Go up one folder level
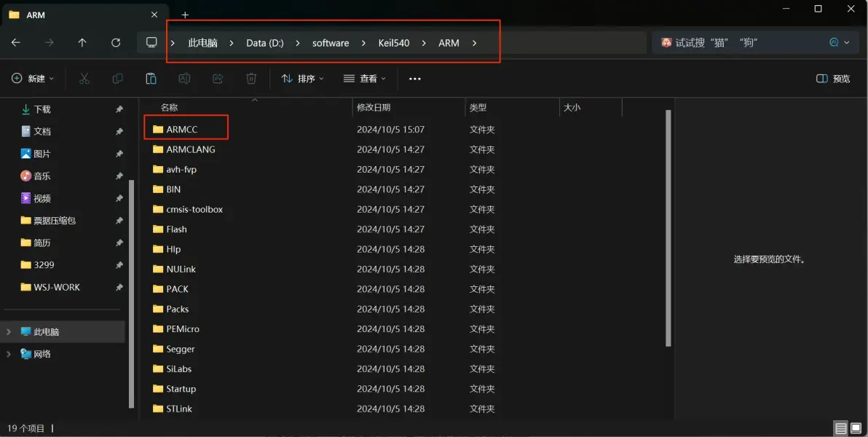868x437 pixels. 82,43
